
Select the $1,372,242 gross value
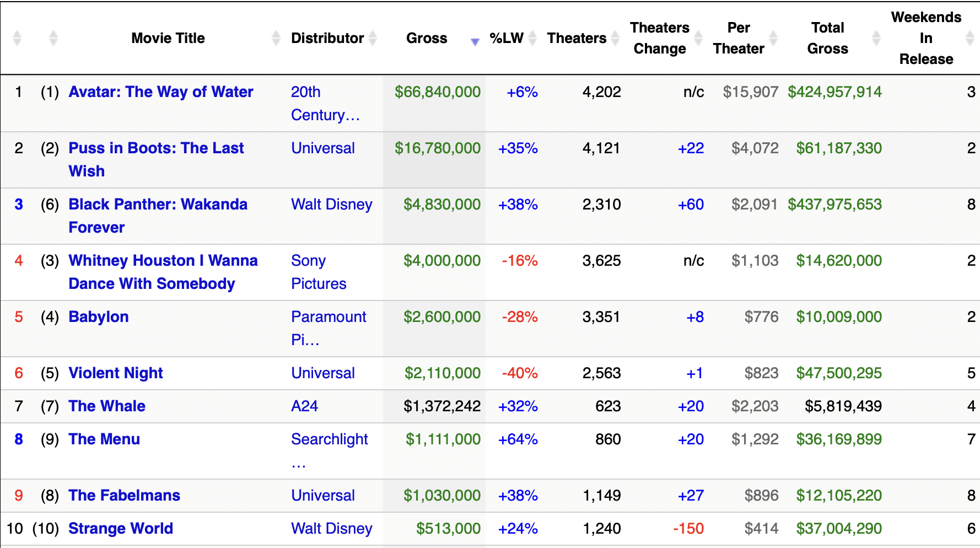coord(442,406)
